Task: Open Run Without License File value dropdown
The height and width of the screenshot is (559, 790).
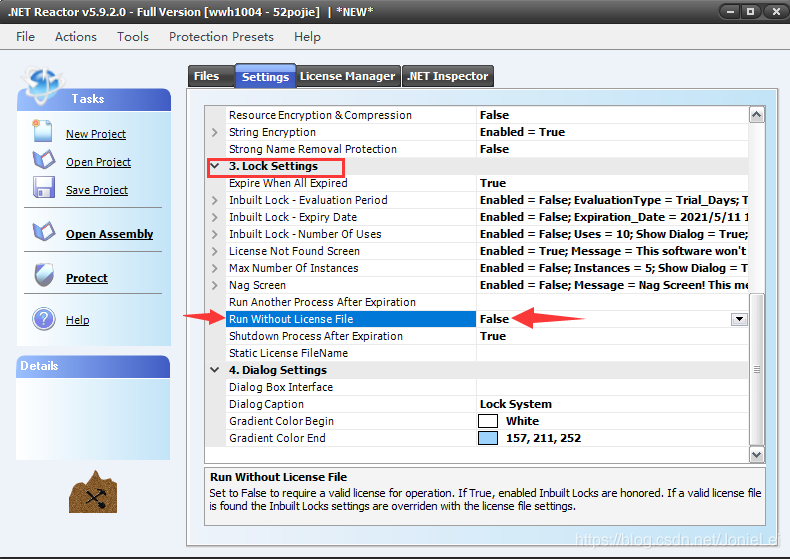Action: [x=739, y=319]
